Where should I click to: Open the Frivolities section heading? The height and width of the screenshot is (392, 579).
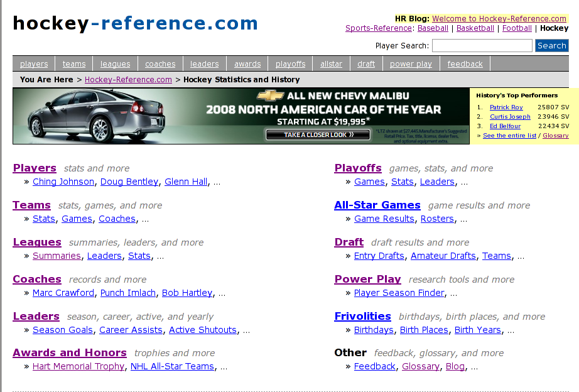point(362,316)
